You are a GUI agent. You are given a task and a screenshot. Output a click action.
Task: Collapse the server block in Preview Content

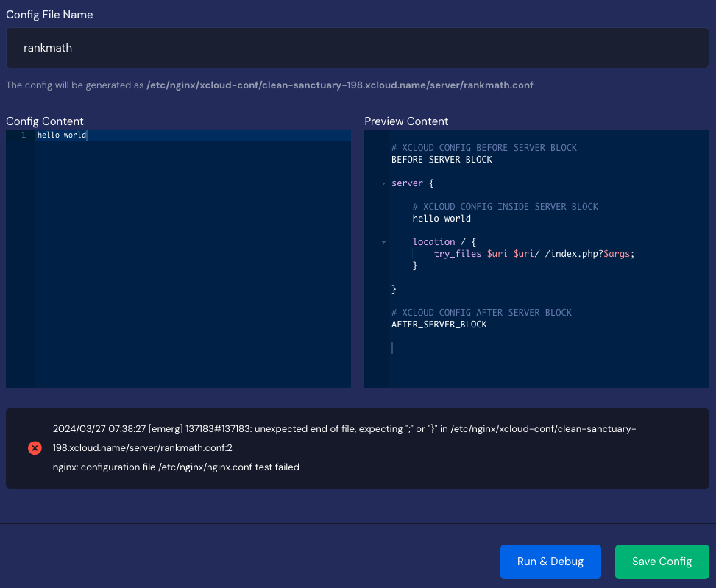click(383, 183)
